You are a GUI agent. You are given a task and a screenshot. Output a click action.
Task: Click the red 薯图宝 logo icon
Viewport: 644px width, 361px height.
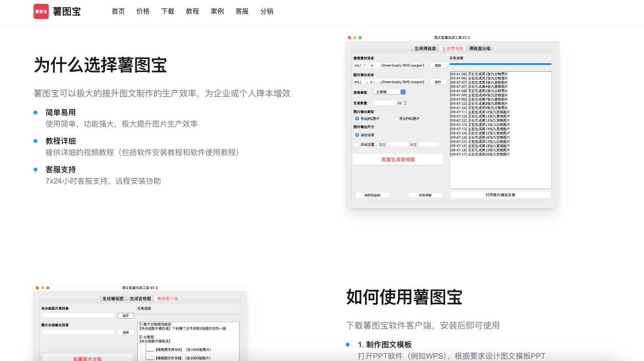point(41,11)
